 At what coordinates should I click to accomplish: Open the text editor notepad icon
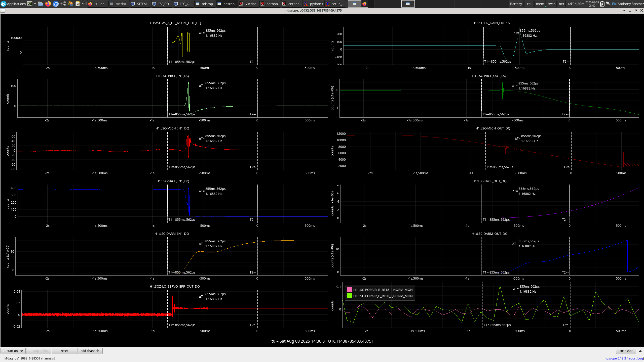tap(78, 4)
